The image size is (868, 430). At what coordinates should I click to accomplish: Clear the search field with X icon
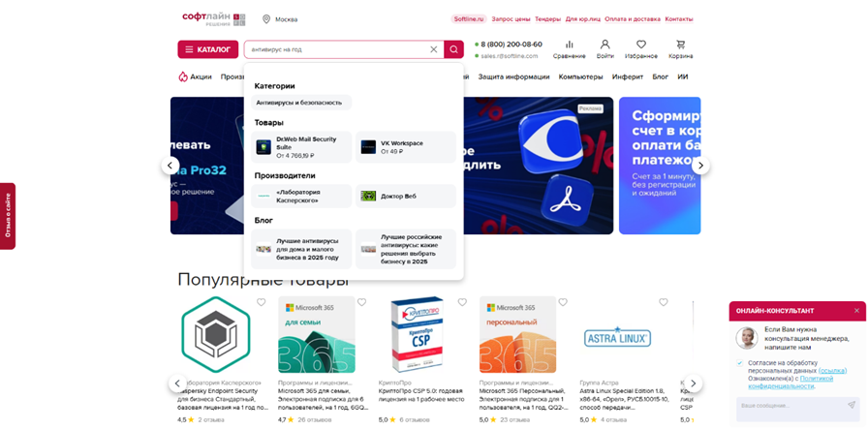(x=434, y=49)
